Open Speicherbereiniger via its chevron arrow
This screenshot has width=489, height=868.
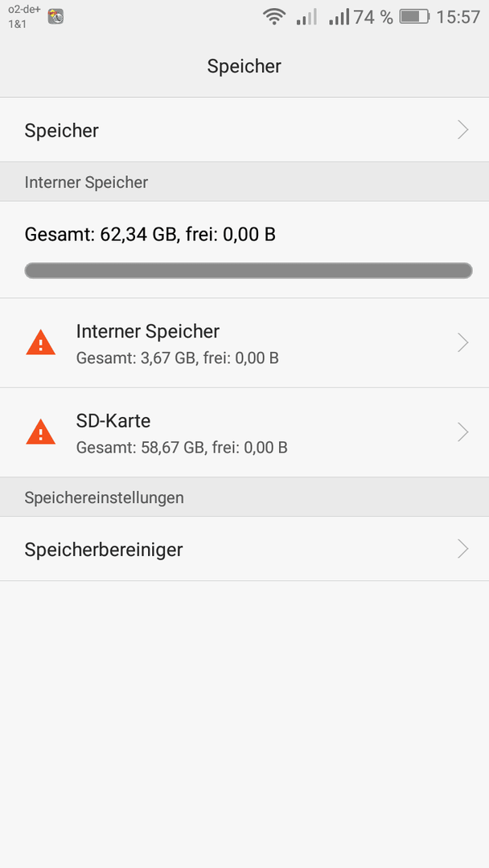463,549
